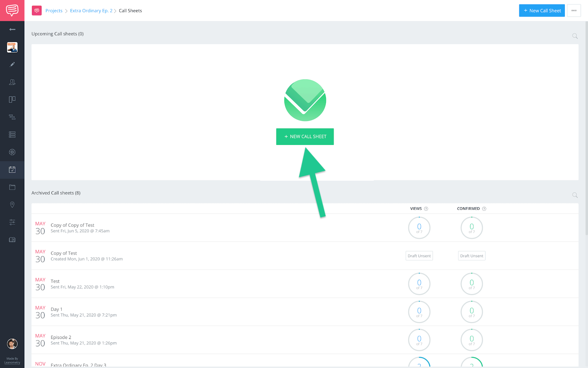Open the film reel icon in sidebar

[x=12, y=152]
